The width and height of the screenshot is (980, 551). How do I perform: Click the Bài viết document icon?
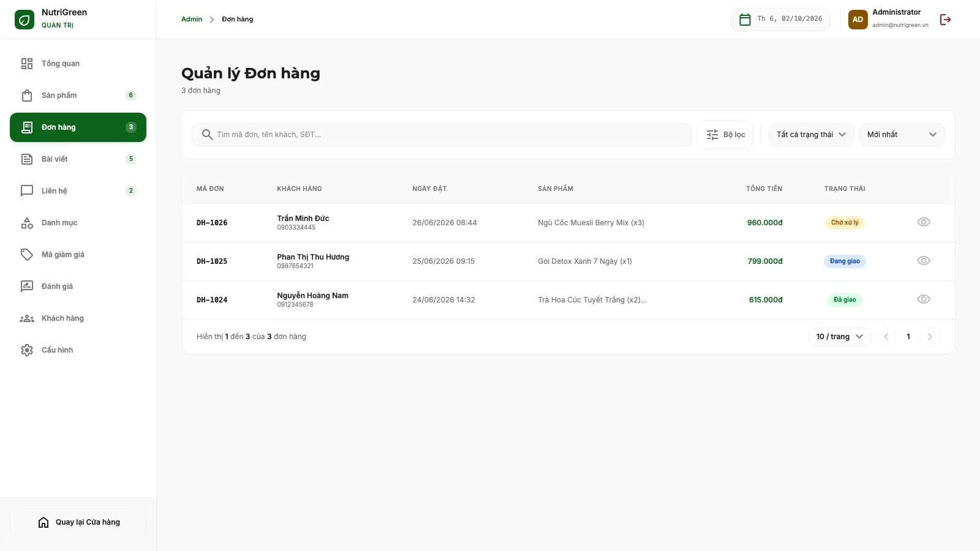pos(27,159)
